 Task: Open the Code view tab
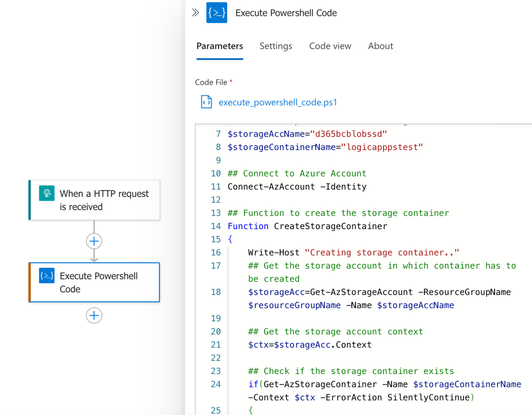(330, 46)
